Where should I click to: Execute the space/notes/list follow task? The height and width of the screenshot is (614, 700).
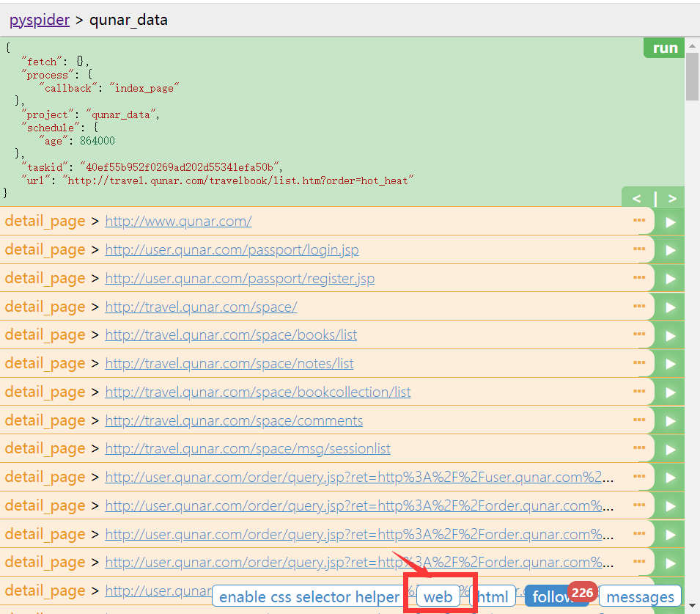670,364
